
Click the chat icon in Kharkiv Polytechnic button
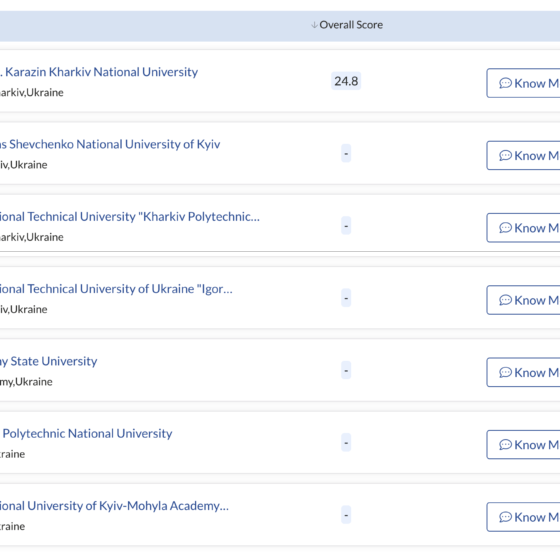click(505, 228)
